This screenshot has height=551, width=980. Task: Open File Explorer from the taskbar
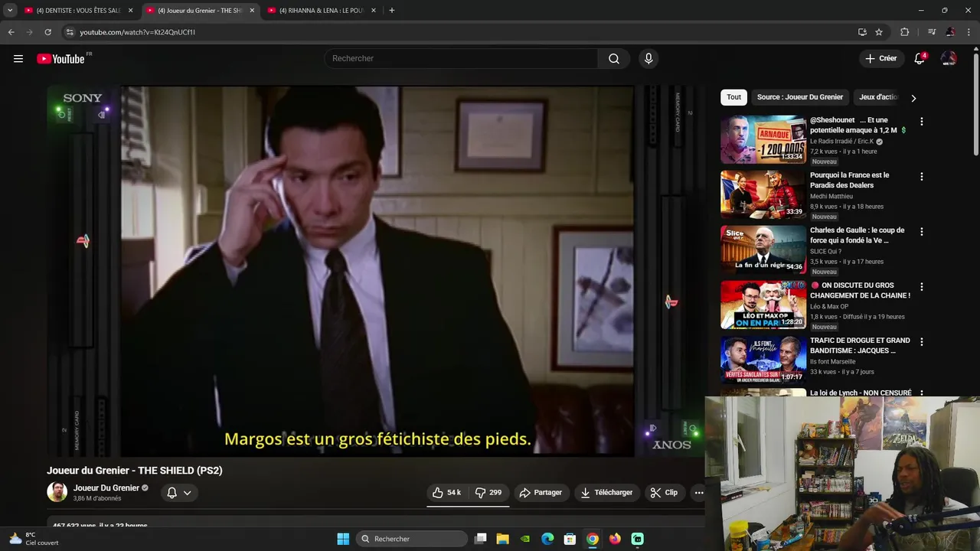[x=502, y=539]
